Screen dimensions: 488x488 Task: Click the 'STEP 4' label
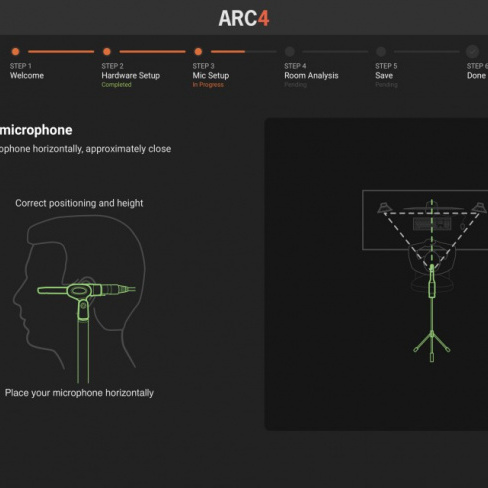pyautogui.click(x=295, y=66)
